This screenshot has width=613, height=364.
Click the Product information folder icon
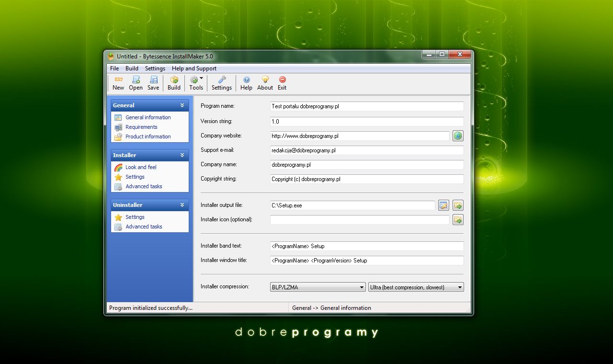click(x=118, y=136)
